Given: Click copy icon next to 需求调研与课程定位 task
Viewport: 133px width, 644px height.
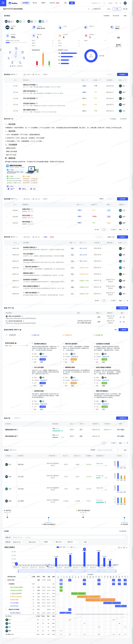Looking at the screenshot, I should (x=36, y=247).
